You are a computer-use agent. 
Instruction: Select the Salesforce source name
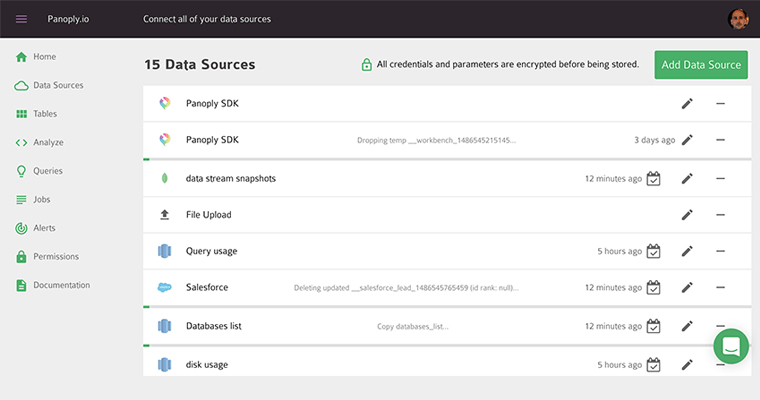click(207, 288)
